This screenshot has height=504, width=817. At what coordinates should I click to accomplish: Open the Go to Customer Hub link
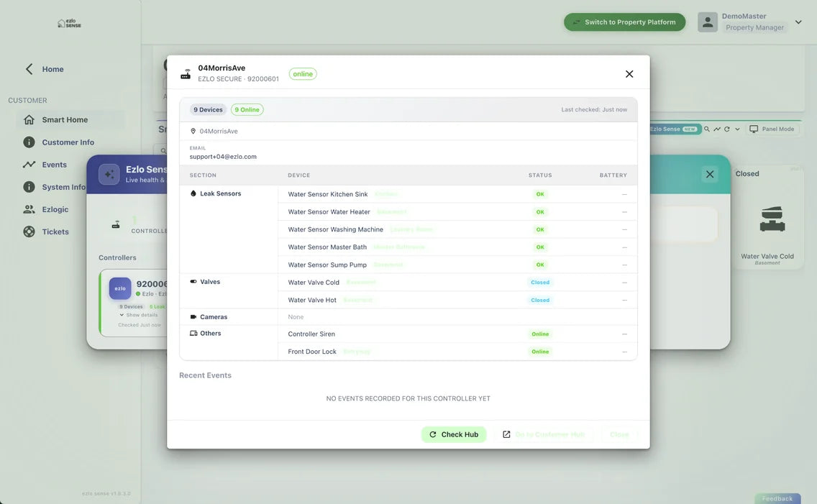[544, 434]
